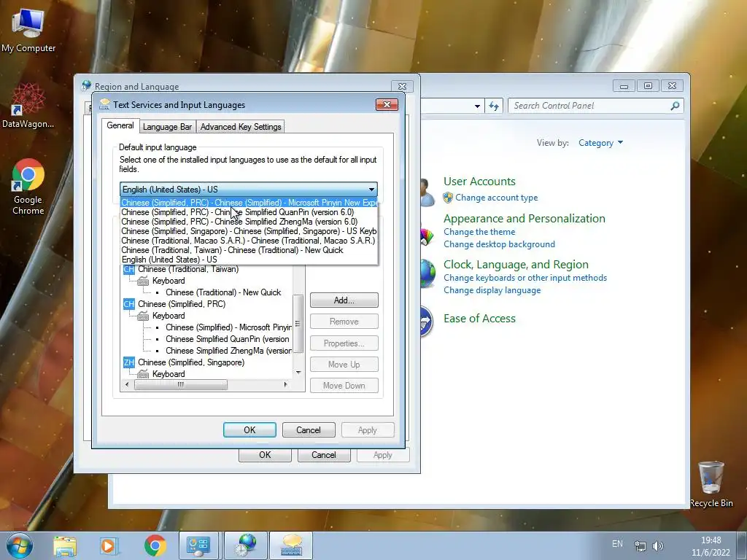Click the ZH icon for Chinese (Simplified, Singapore)
This screenshot has height=560, width=747.
[128, 362]
